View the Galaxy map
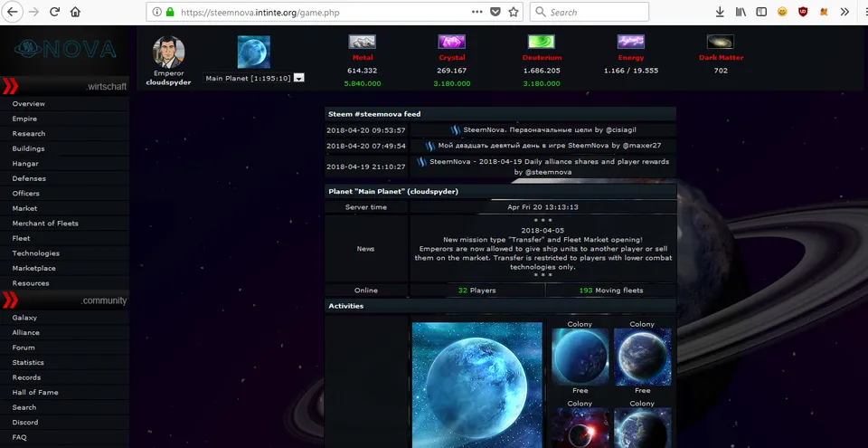The height and width of the screenshot is (448, 868). pyautogui.click(x=25, y=318)
